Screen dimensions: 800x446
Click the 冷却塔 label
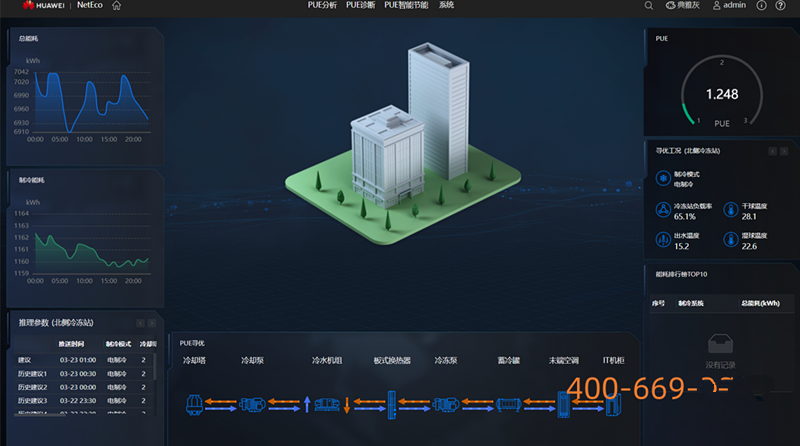tap(194, 360)
